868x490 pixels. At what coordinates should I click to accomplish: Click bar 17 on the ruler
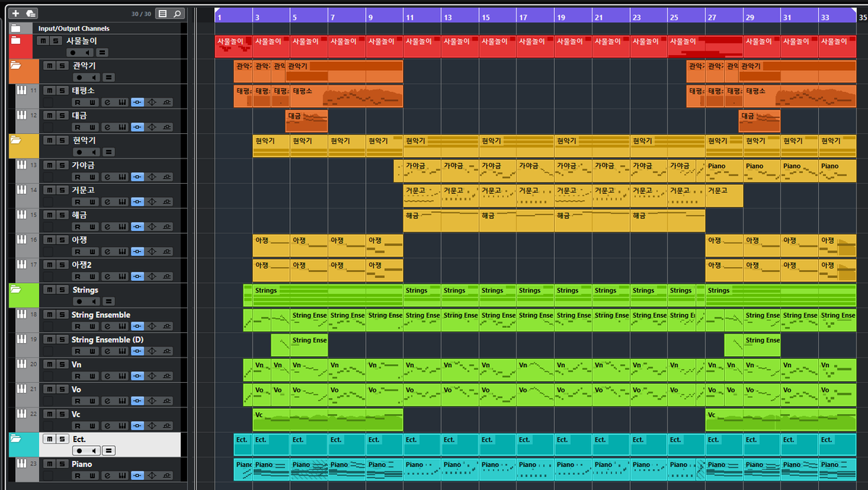click(x=522, y=16)
